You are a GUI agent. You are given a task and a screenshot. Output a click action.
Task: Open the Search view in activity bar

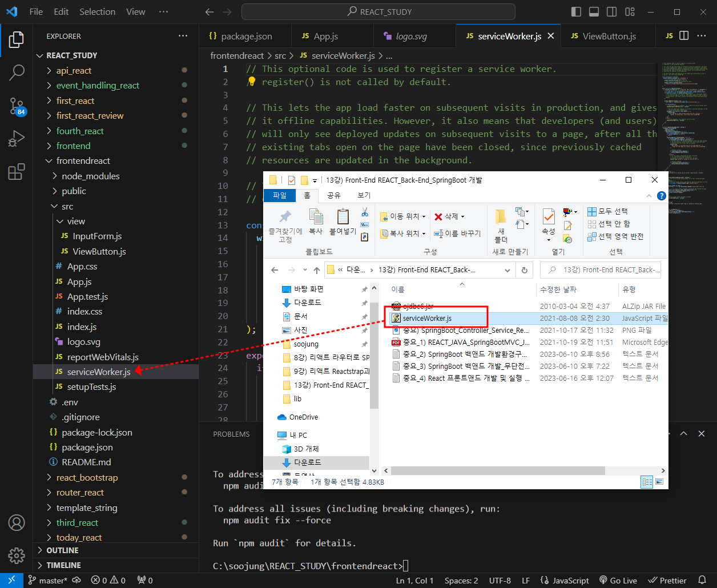point(17,73)
